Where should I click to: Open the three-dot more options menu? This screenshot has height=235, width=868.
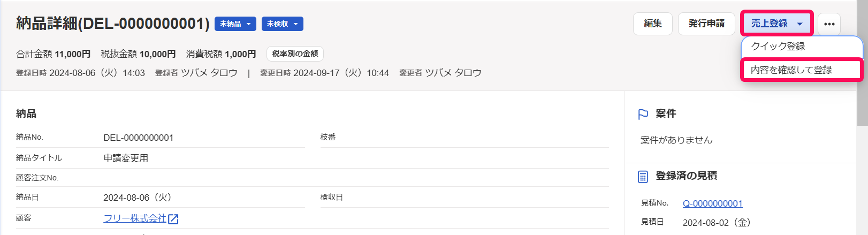(829, 24)
